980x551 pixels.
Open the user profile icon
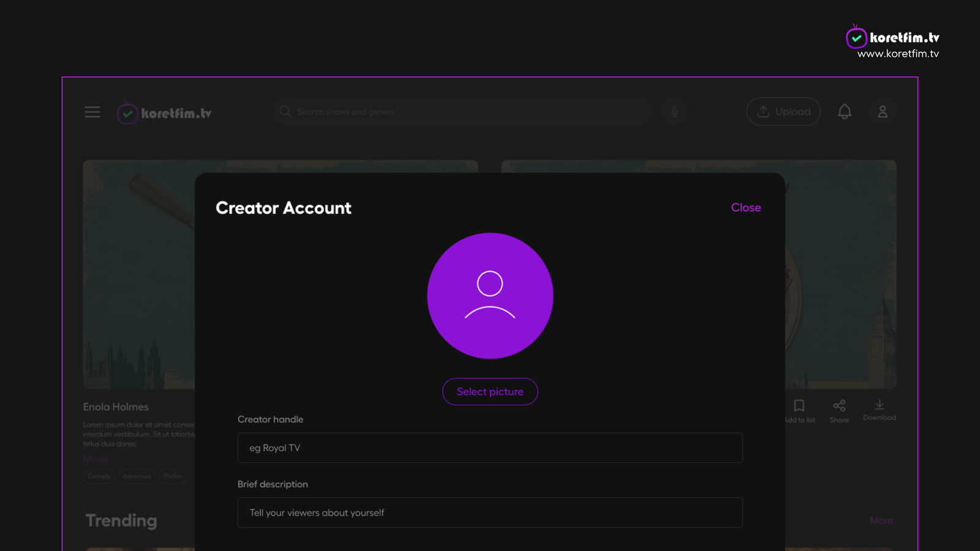883,112
